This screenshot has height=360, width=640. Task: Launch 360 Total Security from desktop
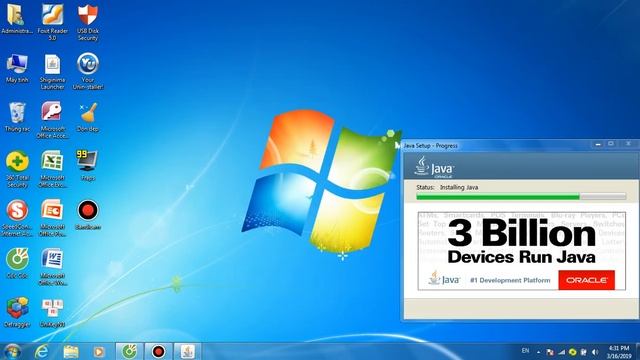(17, 169)
